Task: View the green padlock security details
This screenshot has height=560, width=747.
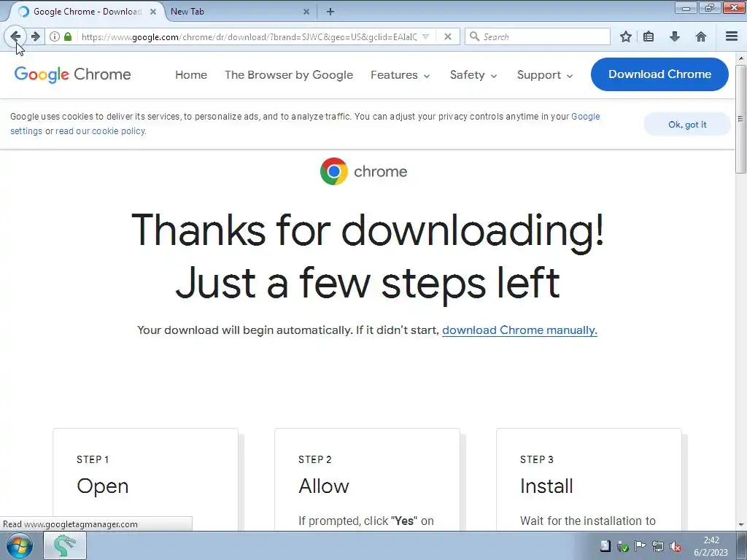Action: 68,36
